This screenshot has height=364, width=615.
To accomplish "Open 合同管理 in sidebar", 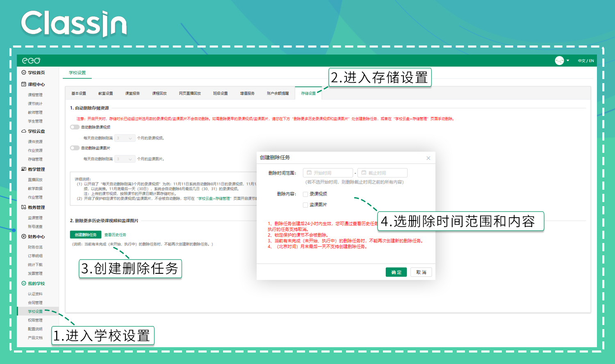I will (x=35, y=303).
